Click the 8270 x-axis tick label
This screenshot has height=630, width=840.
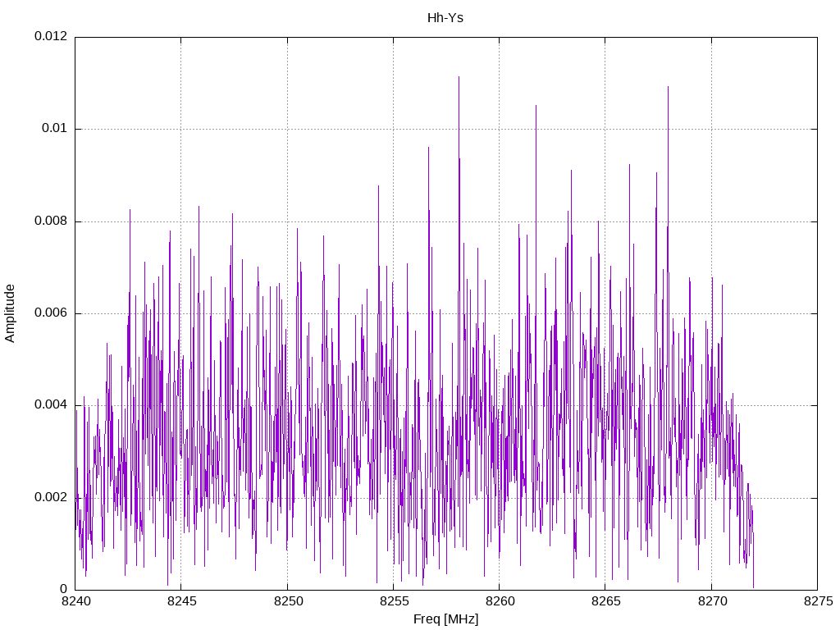(x=712, y=601)
